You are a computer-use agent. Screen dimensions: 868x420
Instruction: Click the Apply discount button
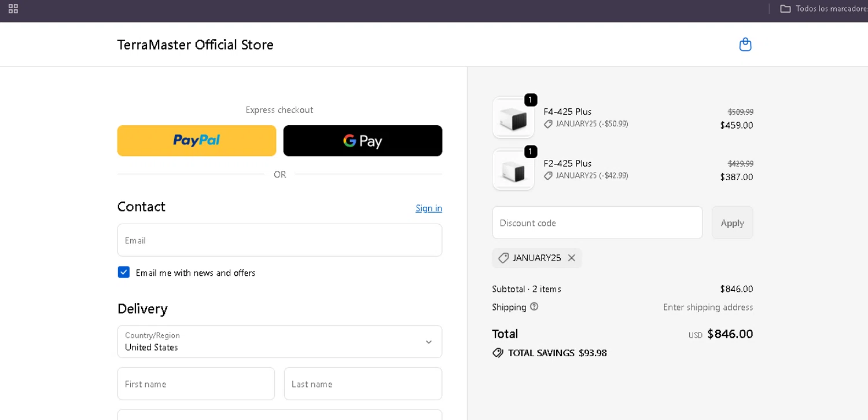click(733, 222)
